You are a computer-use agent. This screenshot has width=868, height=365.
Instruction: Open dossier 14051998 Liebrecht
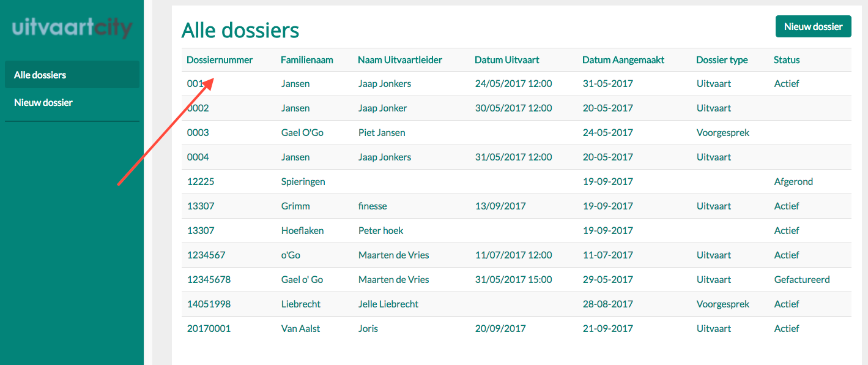click(209, 304)
